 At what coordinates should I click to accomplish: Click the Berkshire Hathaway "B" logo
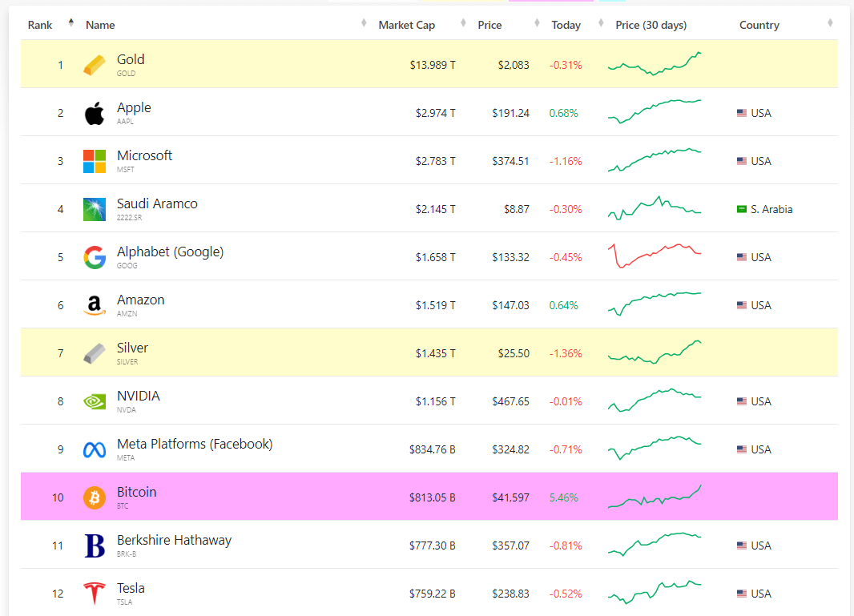point(94,545)
